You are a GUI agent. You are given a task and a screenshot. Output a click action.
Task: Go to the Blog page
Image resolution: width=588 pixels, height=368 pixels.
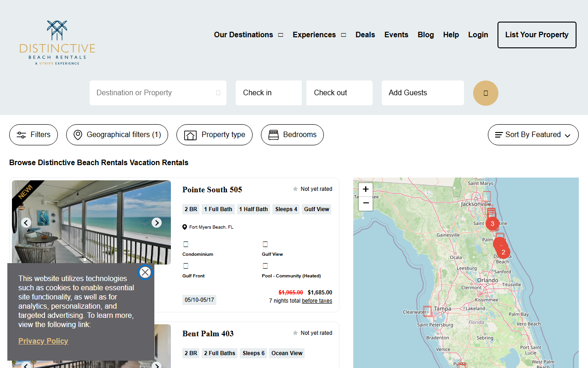[x=426, y=35]
